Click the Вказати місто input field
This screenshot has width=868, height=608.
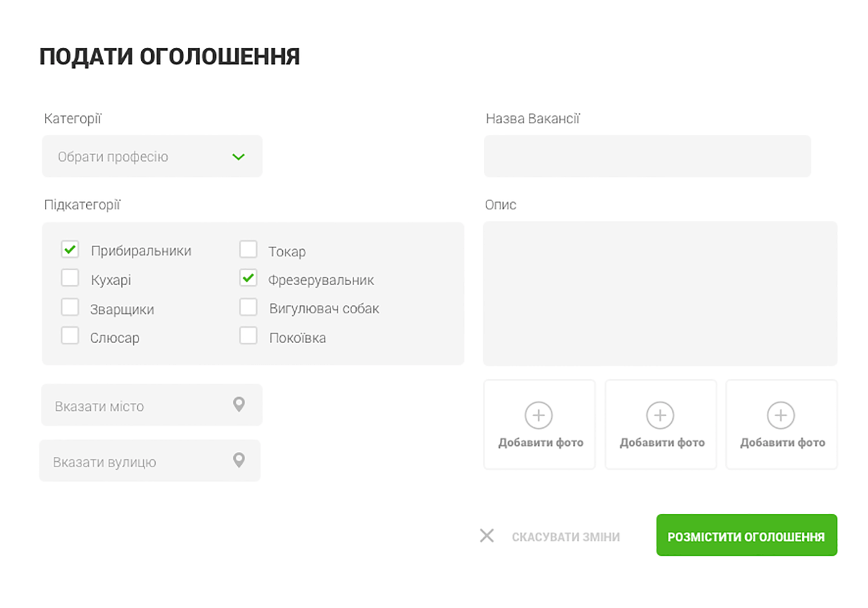pos(141,405)
